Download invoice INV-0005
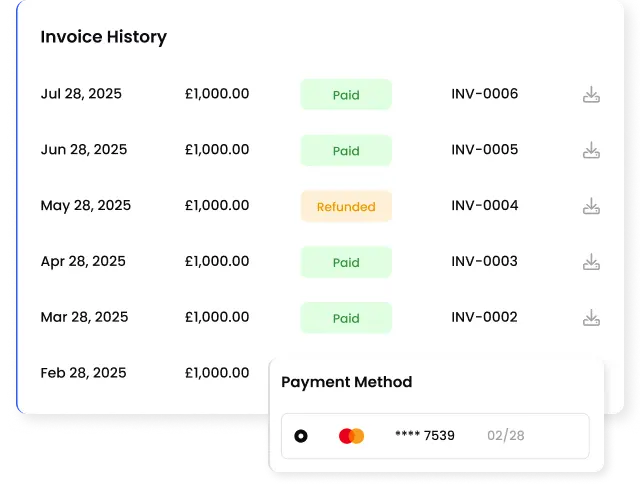This screenshot has width=640, height=488. 591,151
